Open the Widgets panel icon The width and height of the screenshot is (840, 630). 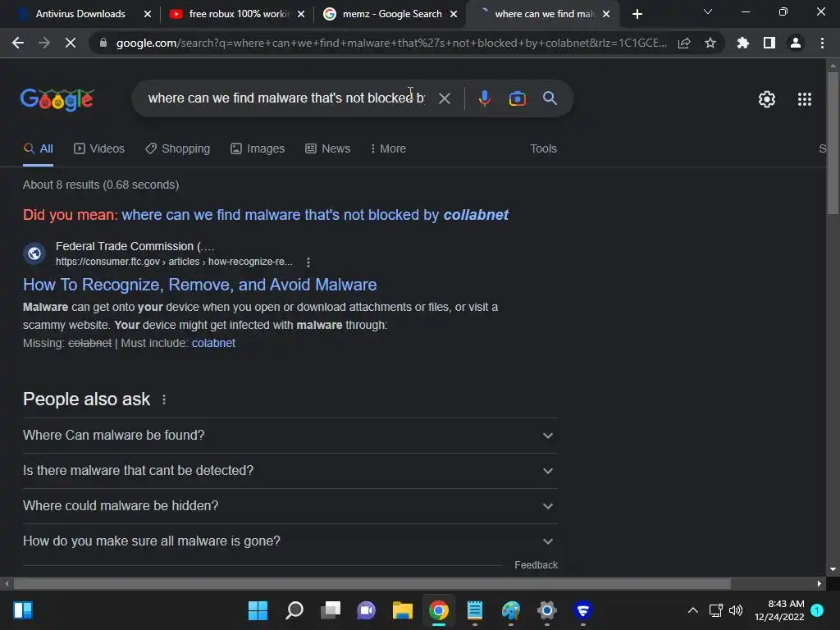click(23, 610)
